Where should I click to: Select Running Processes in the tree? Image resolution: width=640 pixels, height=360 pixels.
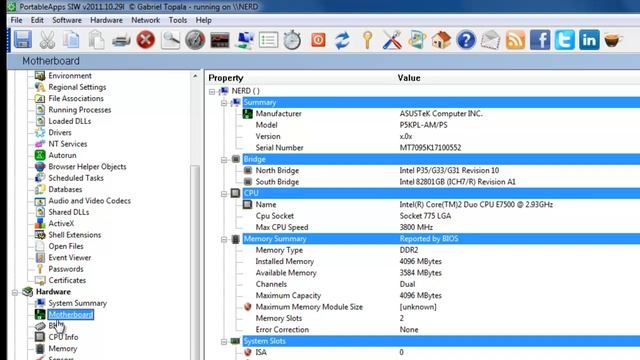[80, 110]
